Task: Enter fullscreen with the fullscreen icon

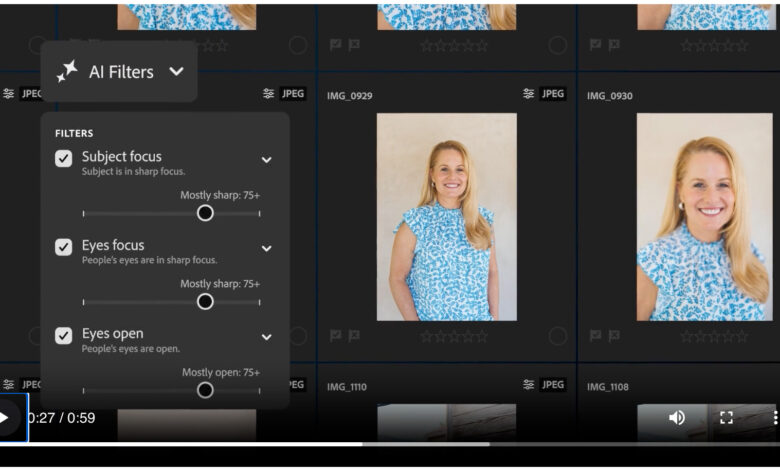Action: 726,417
